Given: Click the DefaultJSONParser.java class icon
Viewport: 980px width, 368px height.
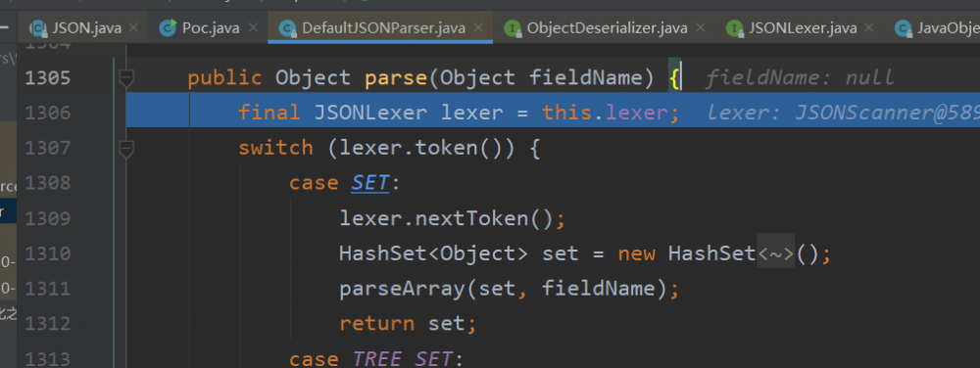Looking at the screenshot, I should click(x=287, y=28).
